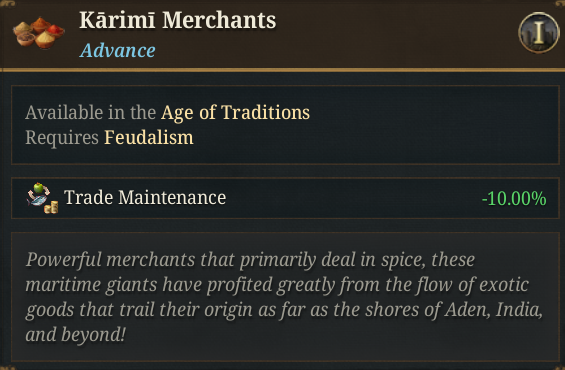Click the 'Requires' text
This screenshot has height=370, width=565.
(x=62, y=138)
